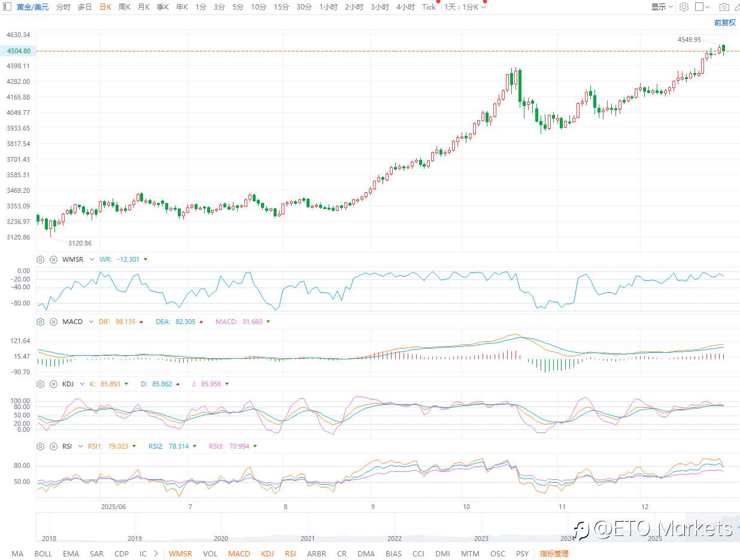The width and height of the screenshot is (740, 560).
Task: Remove the WMSR indicator panel
Action: (53, 259)
